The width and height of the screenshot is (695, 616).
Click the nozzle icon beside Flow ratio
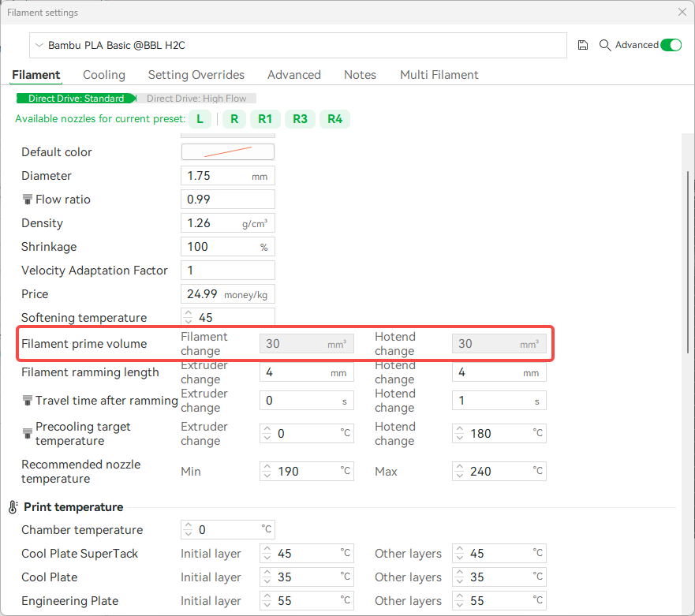point(28,200)
